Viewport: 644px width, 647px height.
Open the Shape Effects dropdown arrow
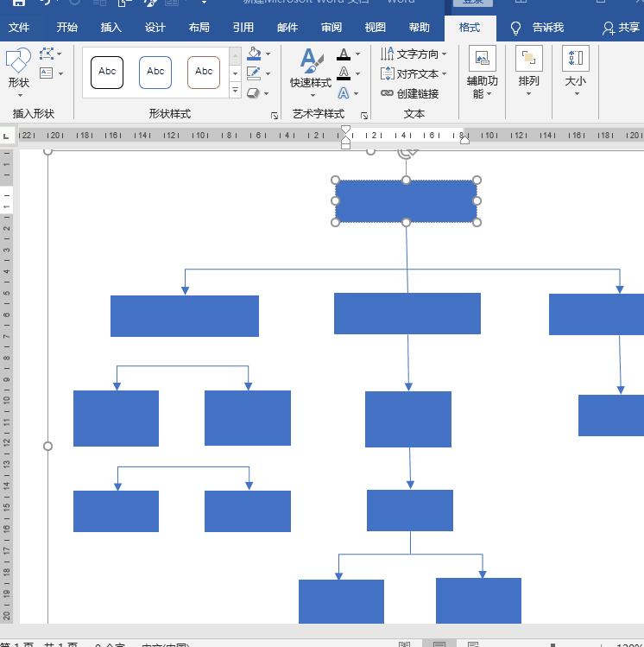(267, 93)
